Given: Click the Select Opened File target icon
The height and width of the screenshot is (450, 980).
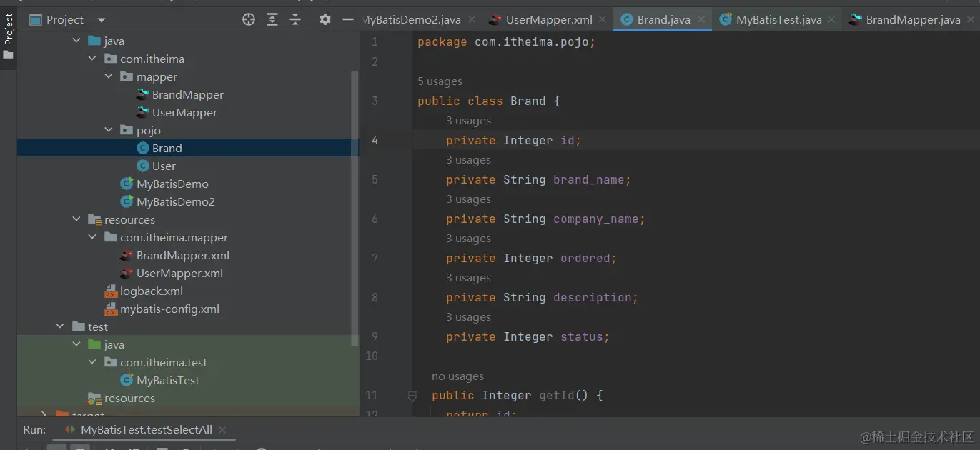Looking at the screenshot, I should point(249,19).
